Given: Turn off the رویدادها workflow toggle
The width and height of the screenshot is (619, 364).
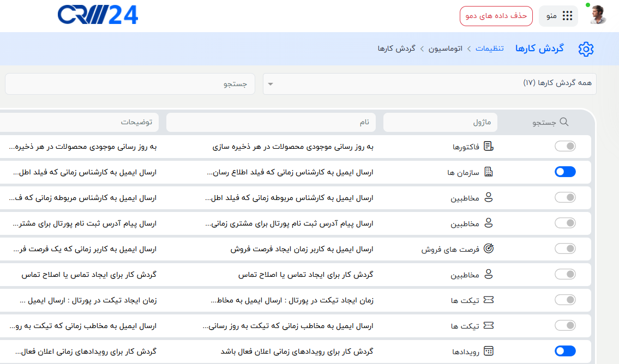Looking at the screenshot, I should point(565,351).
